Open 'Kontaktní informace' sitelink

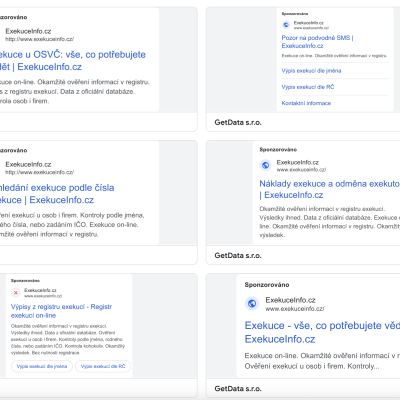click(x=306, y=103)
